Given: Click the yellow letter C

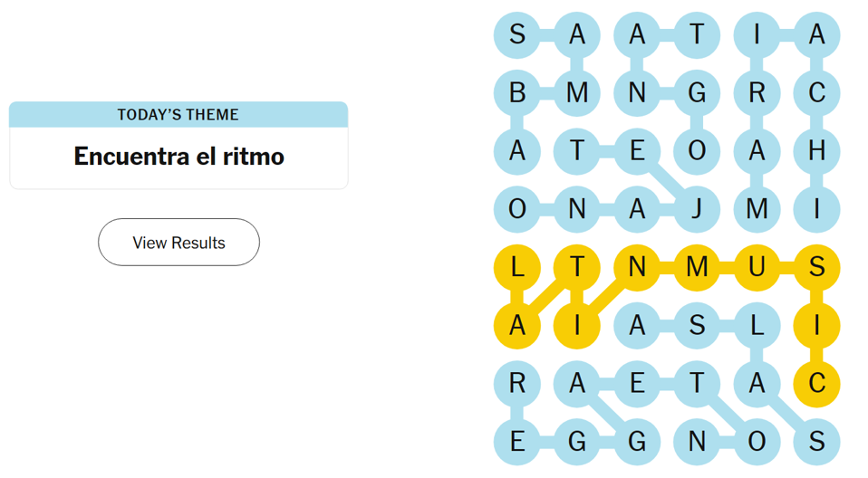Looking at the screenshot, I should tap(816, 384).
